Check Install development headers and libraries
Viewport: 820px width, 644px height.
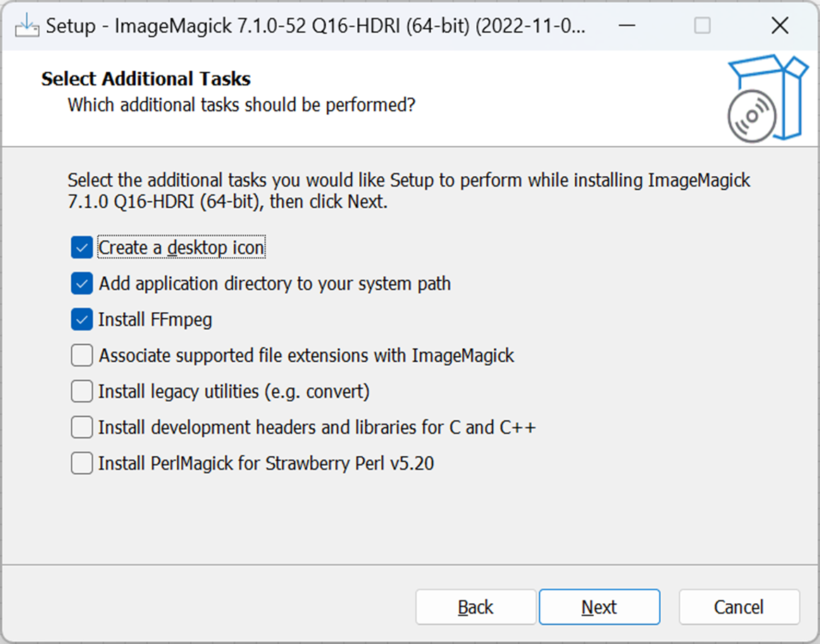click(x=82, y=428)
